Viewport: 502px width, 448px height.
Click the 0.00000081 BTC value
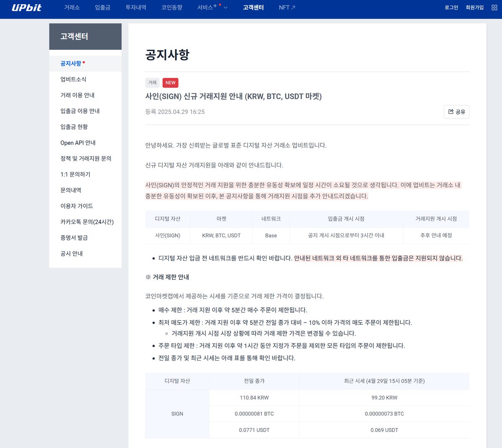coord(254,414)
